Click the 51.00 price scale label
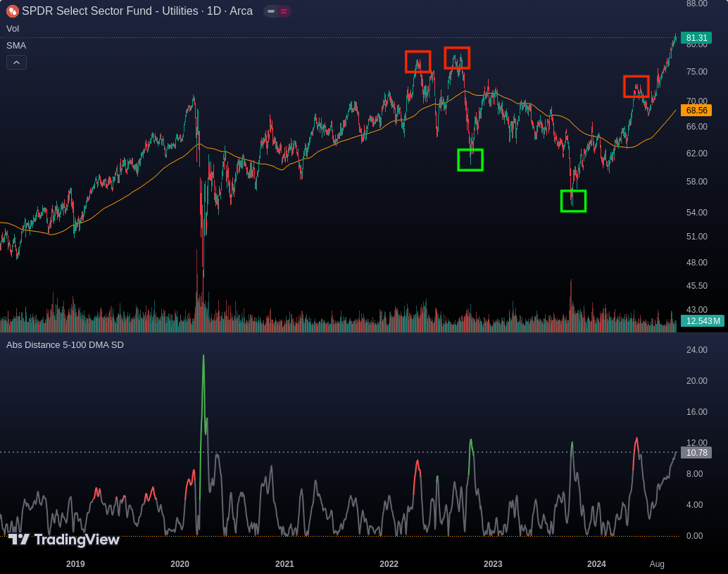Viewport: 728px width, 574px height. (696, 237)
